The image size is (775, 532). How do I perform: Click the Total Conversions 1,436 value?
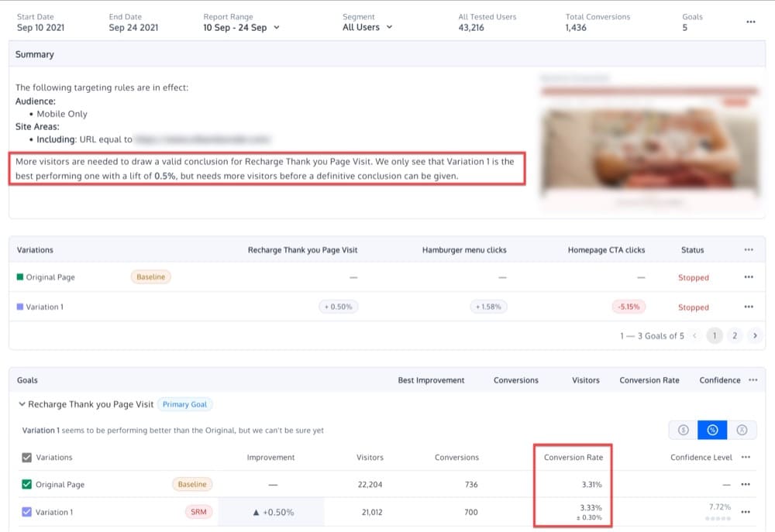pos(576,28)
